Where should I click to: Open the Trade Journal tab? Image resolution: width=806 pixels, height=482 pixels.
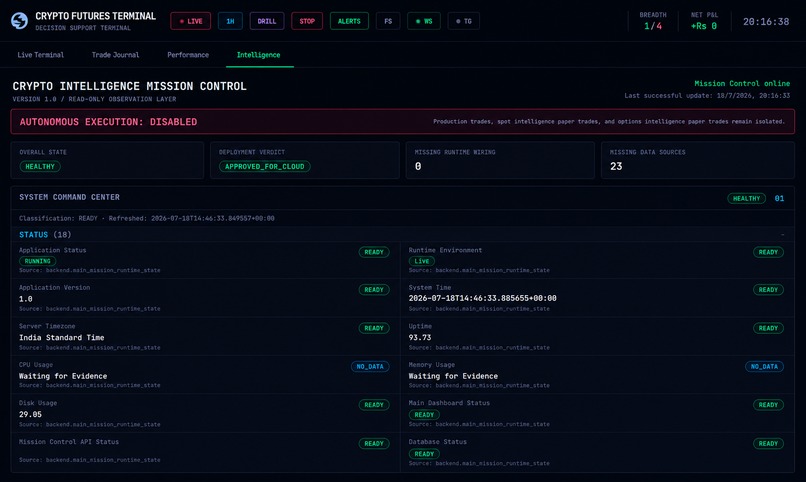pos(115,55)
